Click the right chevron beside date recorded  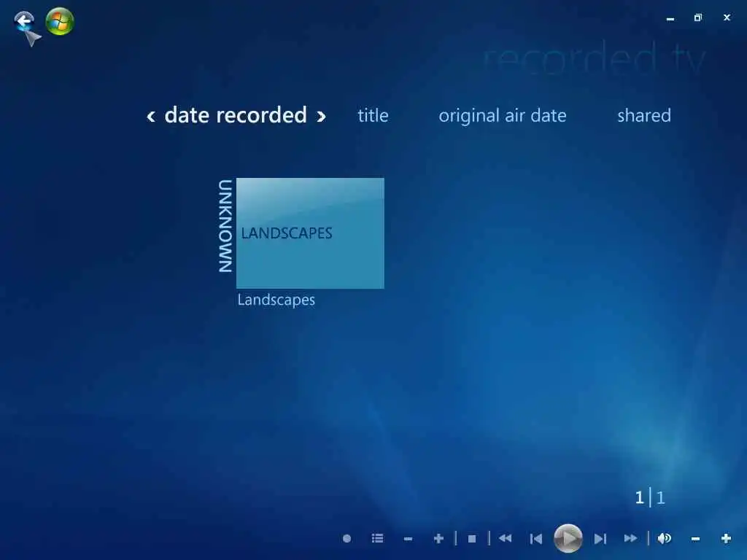(321, 116)
